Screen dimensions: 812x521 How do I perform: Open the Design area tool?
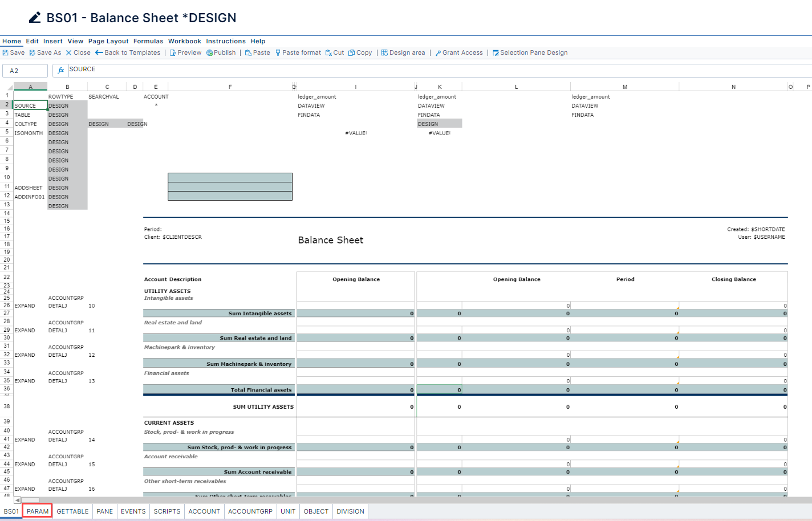point(404,52)
